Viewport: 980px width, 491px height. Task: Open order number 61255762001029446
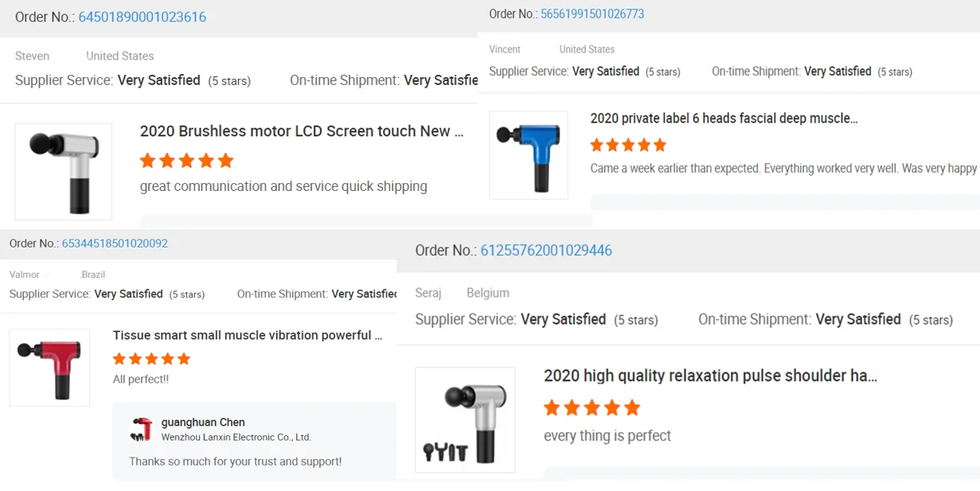546,251
